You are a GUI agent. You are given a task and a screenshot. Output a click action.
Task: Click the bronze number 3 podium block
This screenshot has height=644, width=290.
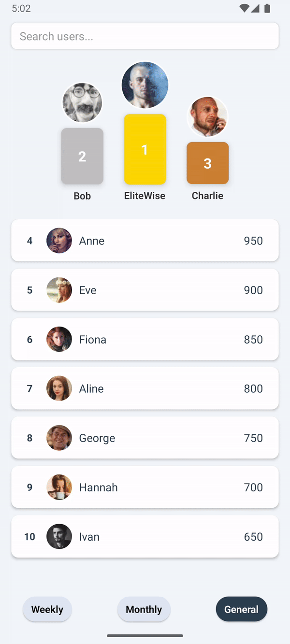pyautogui.click(x=207, y=163)
